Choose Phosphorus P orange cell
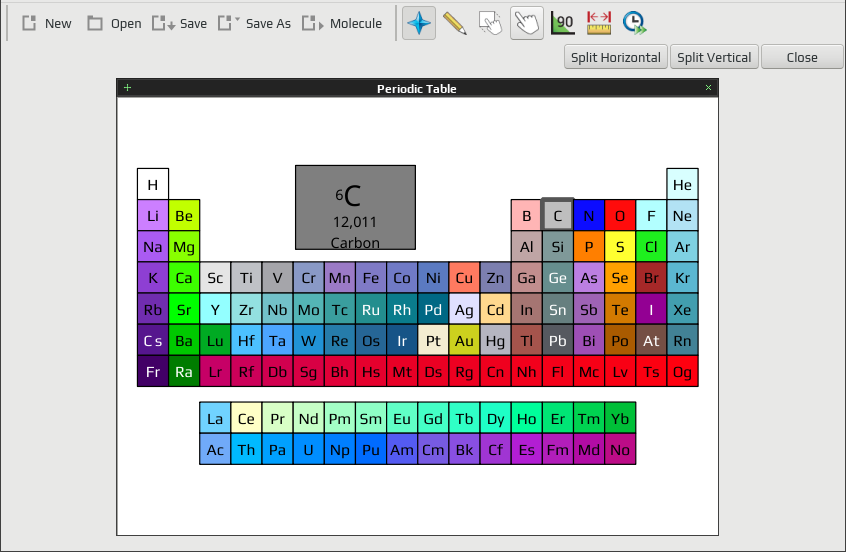 [x=589, y=247]
